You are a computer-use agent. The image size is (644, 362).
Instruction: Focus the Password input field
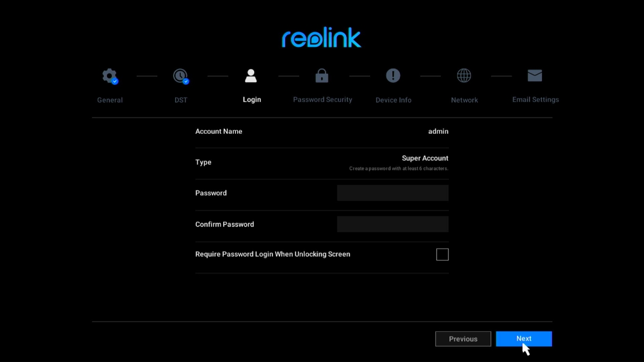coord(393,193)
